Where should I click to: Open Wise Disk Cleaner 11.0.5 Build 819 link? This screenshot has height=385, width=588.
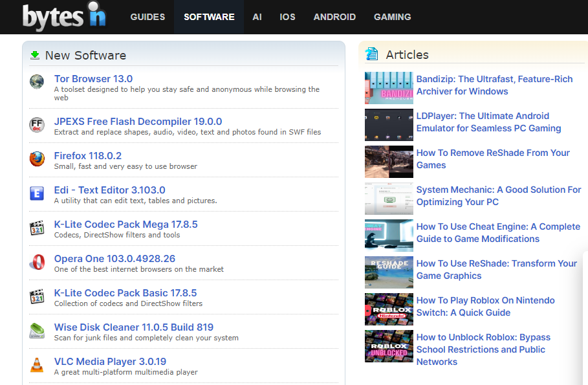[x=133, y=327]
